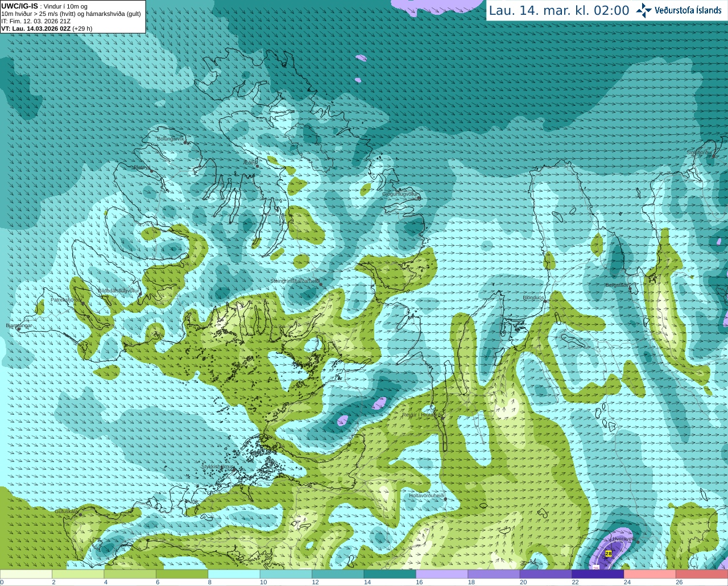Viewport: 728px width, 586px height.
Task: Click the Bolungarvík station label
Action: click(x=170, y=139)
